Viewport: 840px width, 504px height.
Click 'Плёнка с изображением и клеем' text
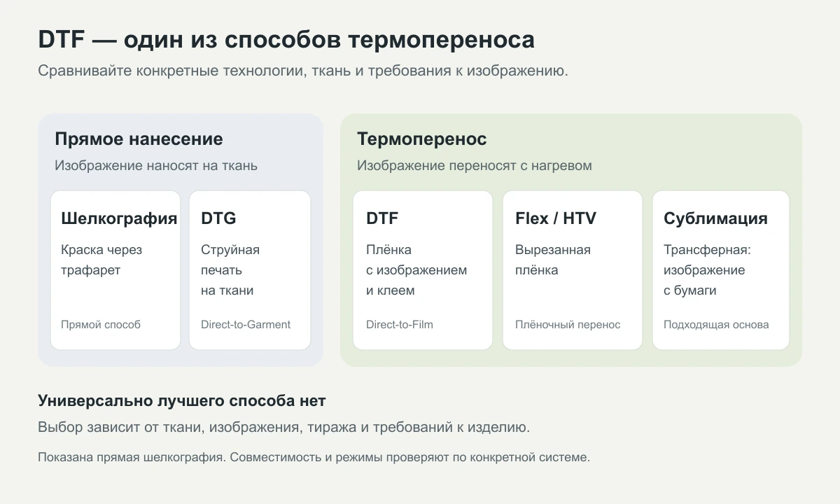coord(416,270)
